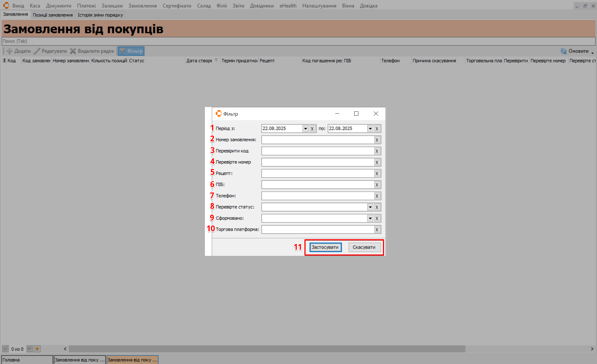The height and width of the screenshot is (364, 597).
Task: Clear the Телефон field using X button
Action: (x=377, y=196)
